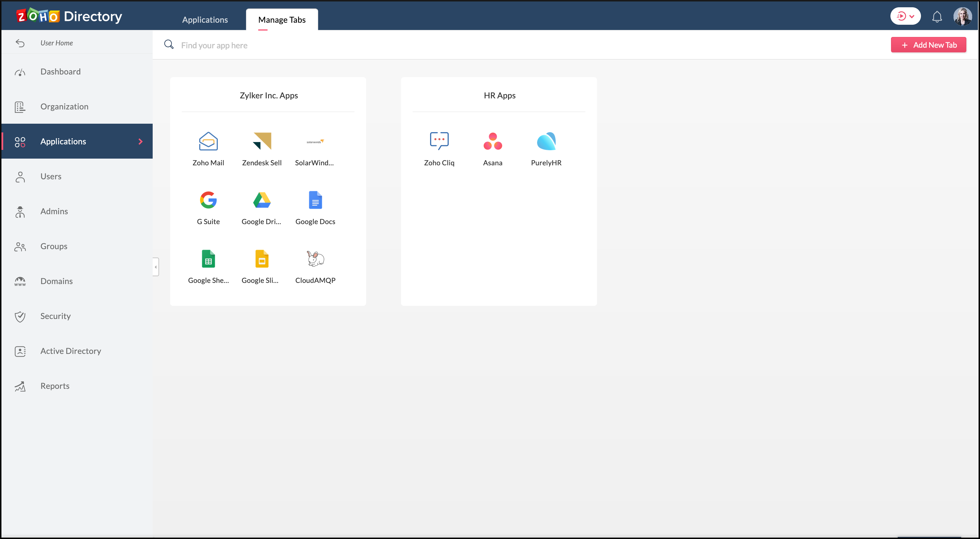Open the Google Drive app icon
The height and width of the screenshot is (539, 980).
point(262,200)
